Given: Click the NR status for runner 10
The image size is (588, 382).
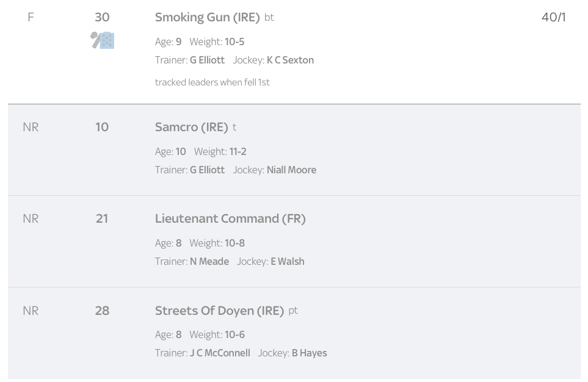Looking at the screenshot, I should tap(31, 127).
